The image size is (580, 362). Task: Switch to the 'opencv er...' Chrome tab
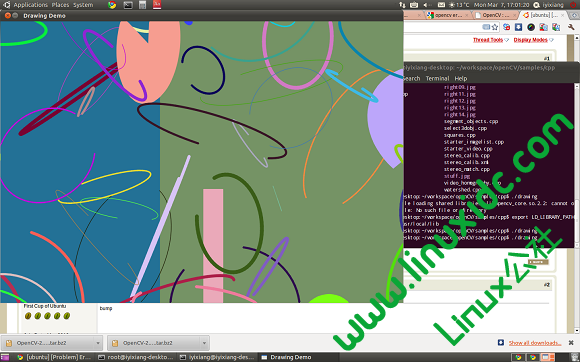(x=448, y=15)
